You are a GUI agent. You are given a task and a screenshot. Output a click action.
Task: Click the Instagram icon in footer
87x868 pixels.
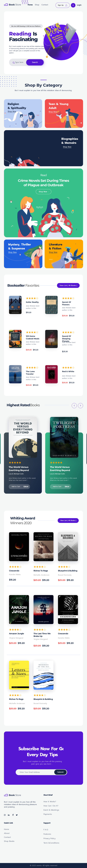click(5, 815)
